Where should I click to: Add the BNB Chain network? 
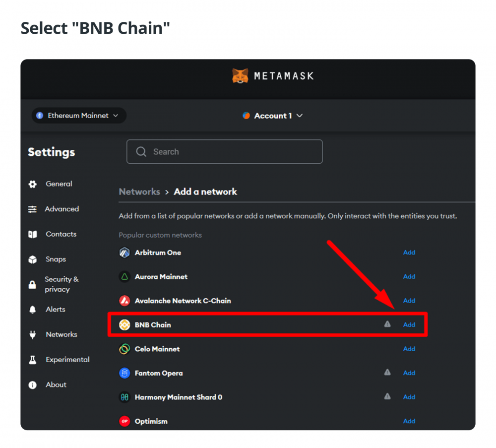click(x=409, y=324)
